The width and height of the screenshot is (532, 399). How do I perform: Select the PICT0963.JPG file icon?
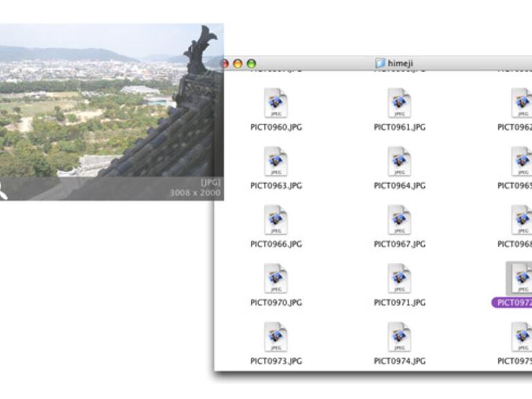coord(276,162)
